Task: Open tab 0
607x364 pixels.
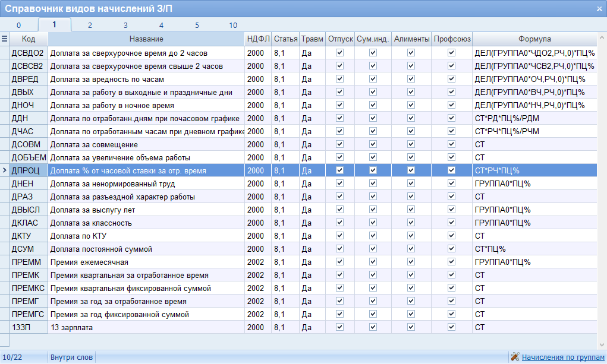Action: pos(18,25)
